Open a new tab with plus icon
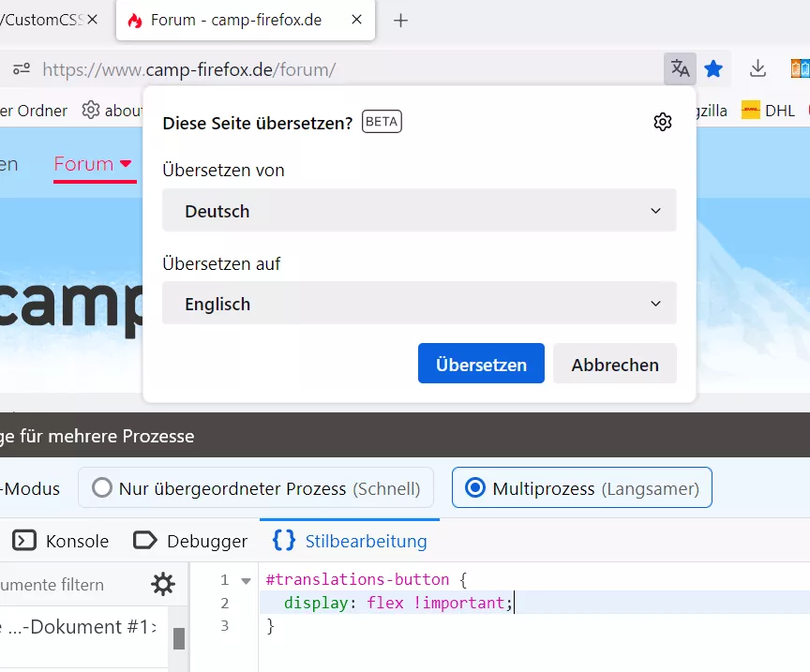This screenshot has width=810, height=672. tap(400, 21)
